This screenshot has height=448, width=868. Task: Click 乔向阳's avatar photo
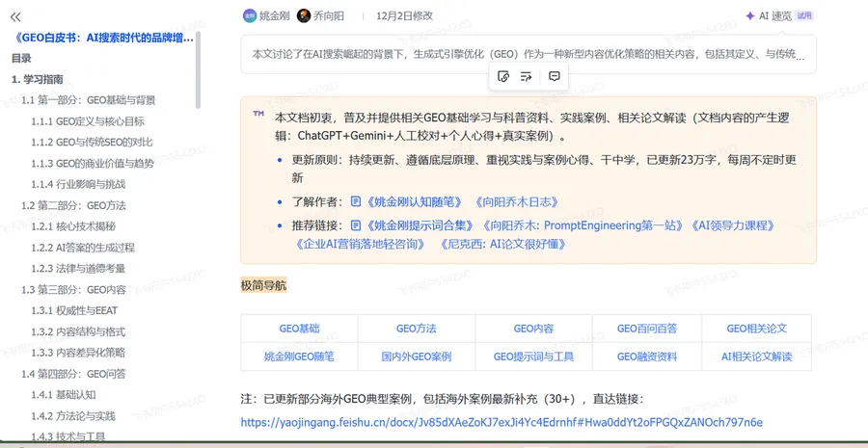click(x=304, y=16)
